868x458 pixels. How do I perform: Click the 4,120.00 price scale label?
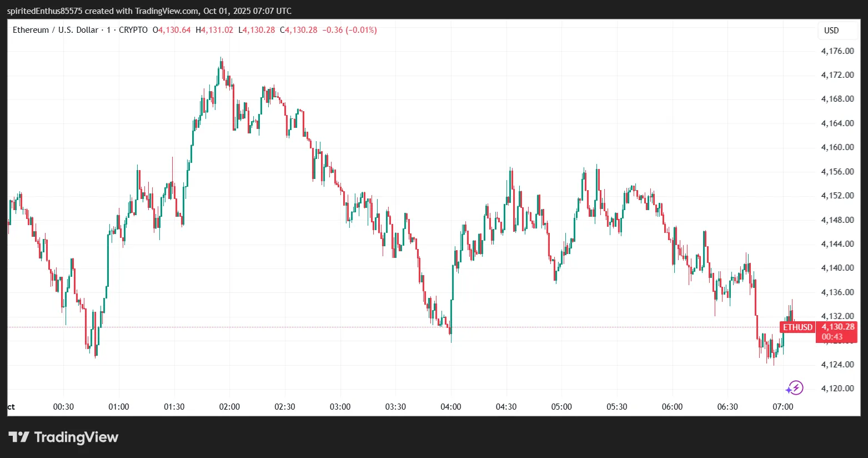837,389
